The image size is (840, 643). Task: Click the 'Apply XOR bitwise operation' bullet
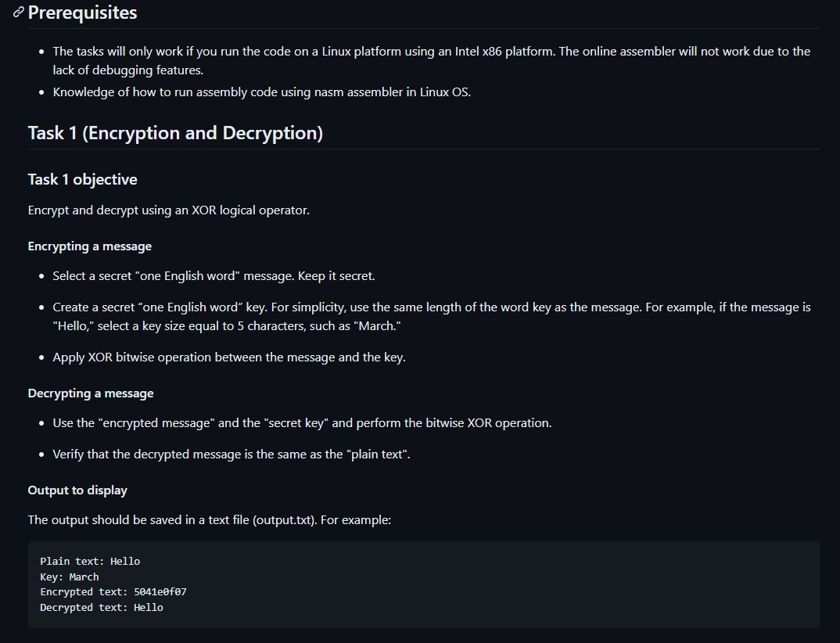click(x=228, y=357)
